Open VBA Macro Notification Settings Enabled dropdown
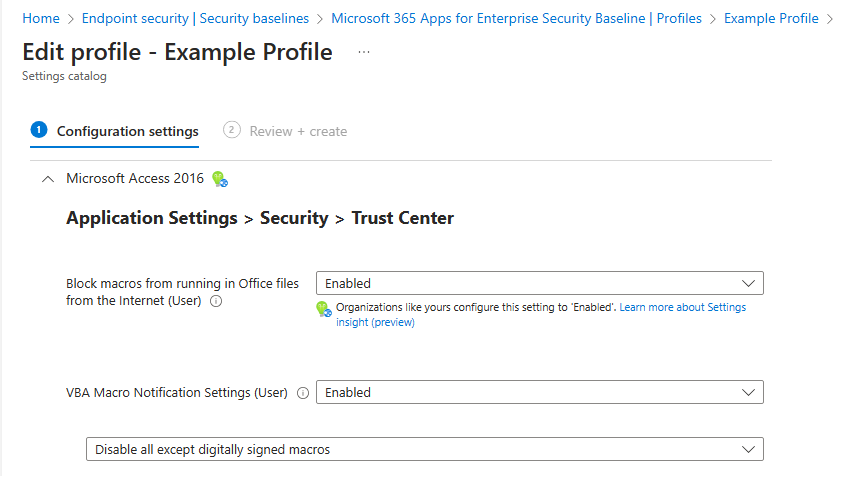 539,392
